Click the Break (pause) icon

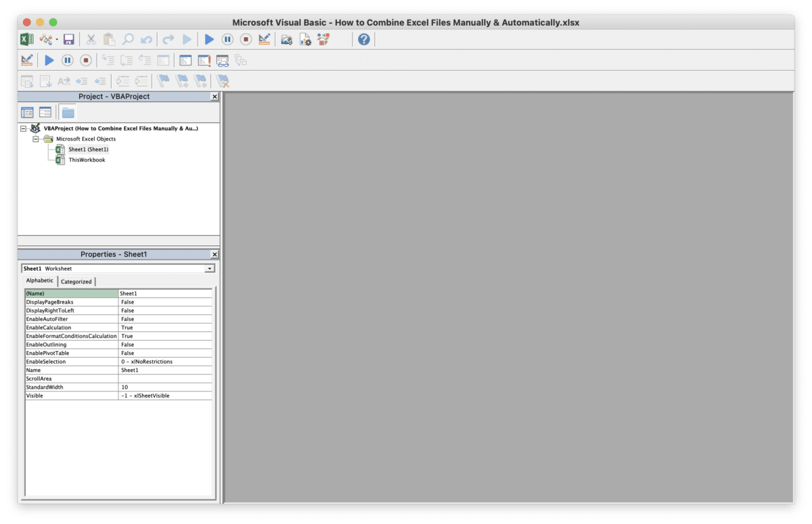click(x=228, y=39)
